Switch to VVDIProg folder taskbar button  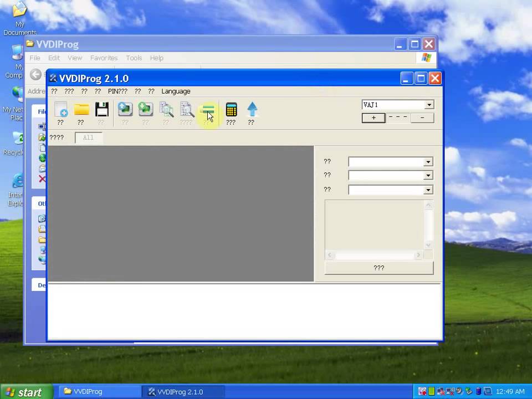99,392
